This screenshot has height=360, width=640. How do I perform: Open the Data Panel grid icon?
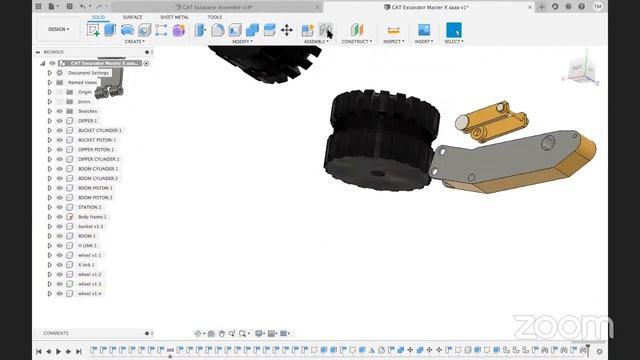[38, 7]
